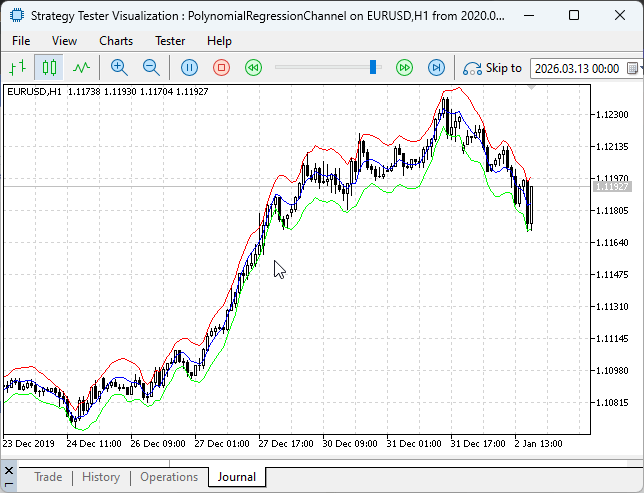Click the 1.11475 price scale label
644x493 pixels.
click(612, 274)
